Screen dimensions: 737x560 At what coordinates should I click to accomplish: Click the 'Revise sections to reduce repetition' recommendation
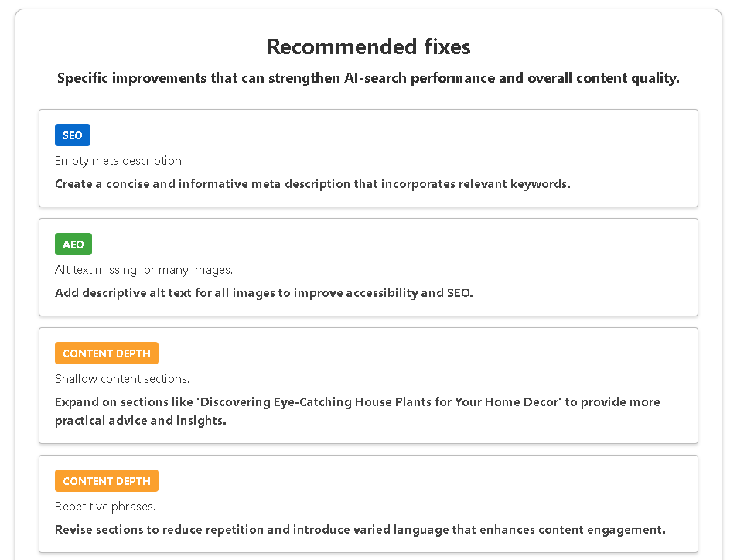[360, 530]
